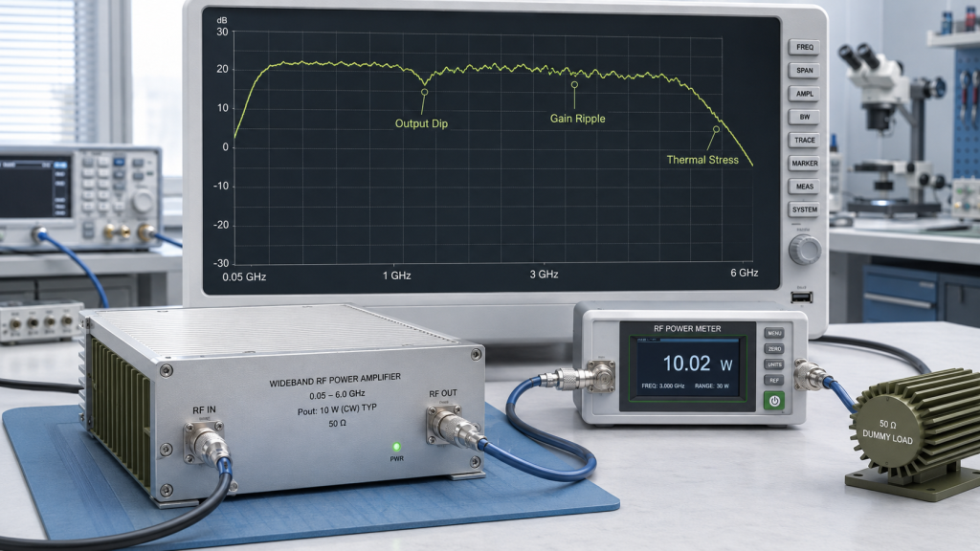Select the SPAN button on the analyzer
The width and height of the screenshot is (980, 551).
click(x=804, y=71)
